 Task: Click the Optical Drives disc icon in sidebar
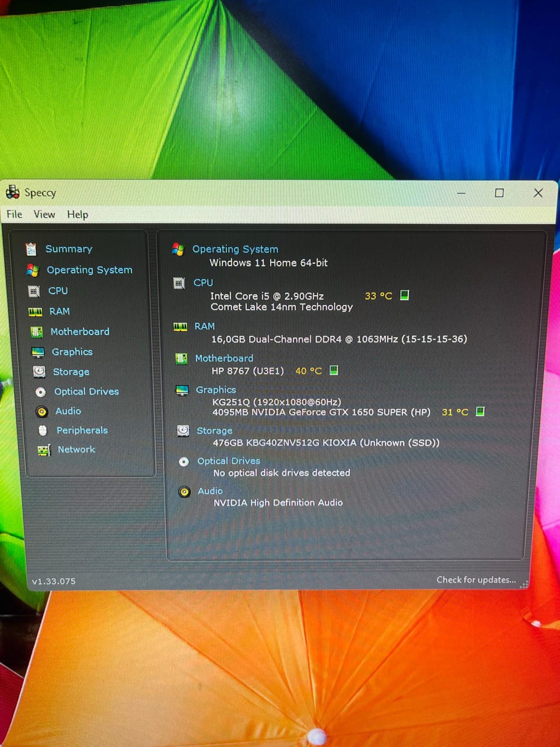(40, 392)
